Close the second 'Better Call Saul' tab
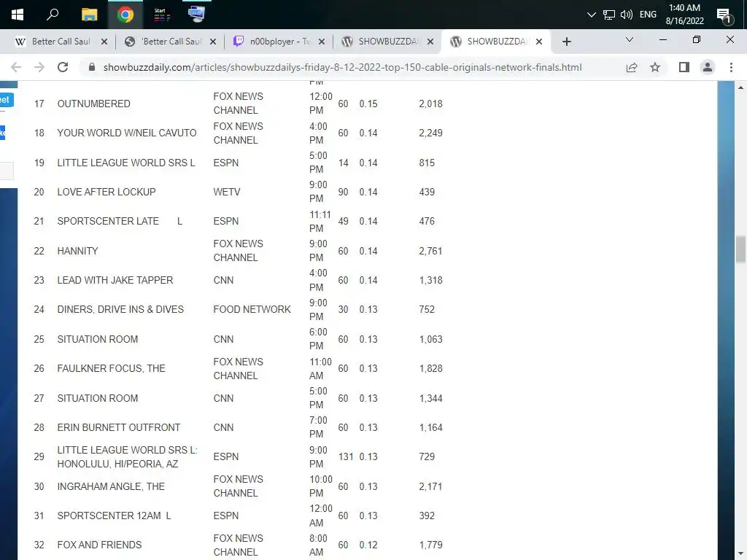Image resolution: width=747 pixels, height=560 pixels. pyautogui.click(x=213, y=42)
